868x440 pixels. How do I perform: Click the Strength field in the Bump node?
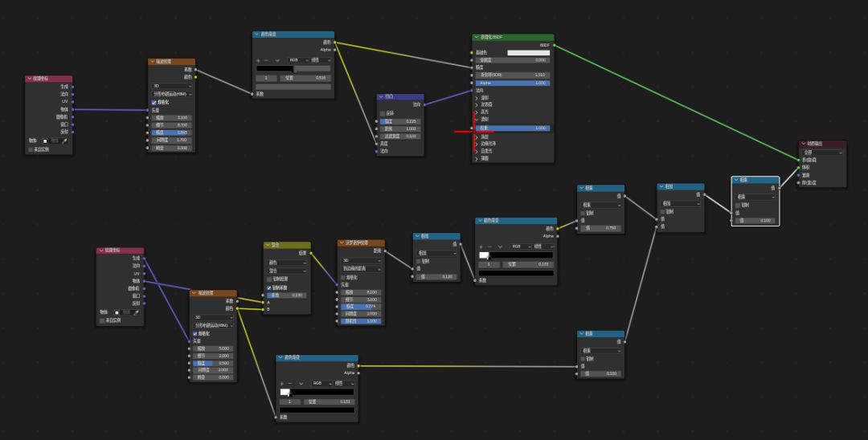pyautogui.click(x=401, y=121)
